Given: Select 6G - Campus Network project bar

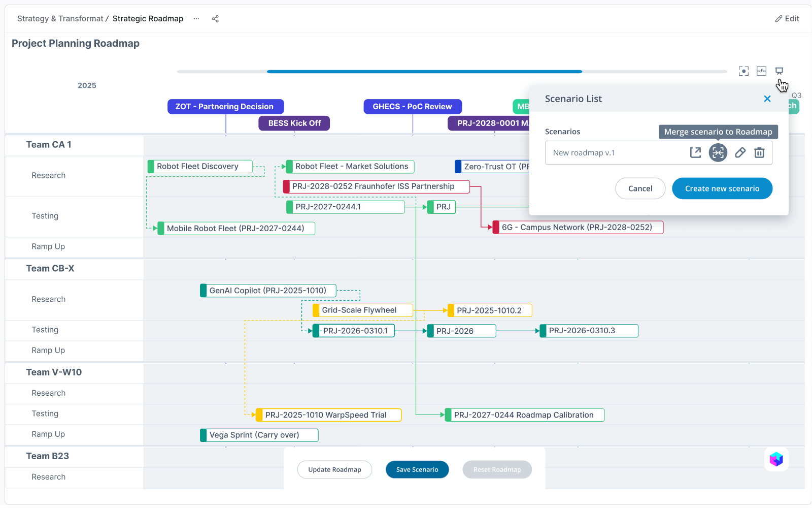Looking at the screenshot, I should click(x=578, y=228).
